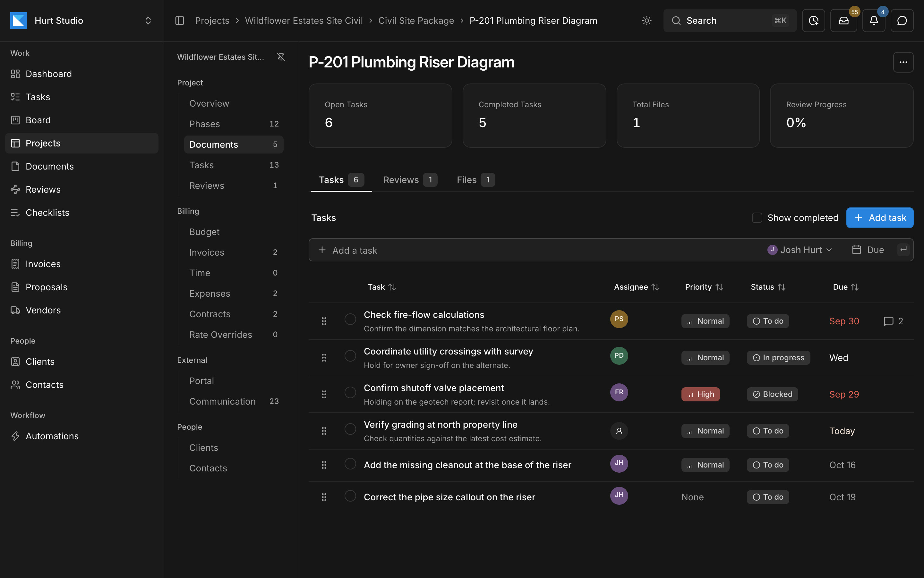Click Add task button
Viewport: 924px width, 578px height.
pos(879,218)
